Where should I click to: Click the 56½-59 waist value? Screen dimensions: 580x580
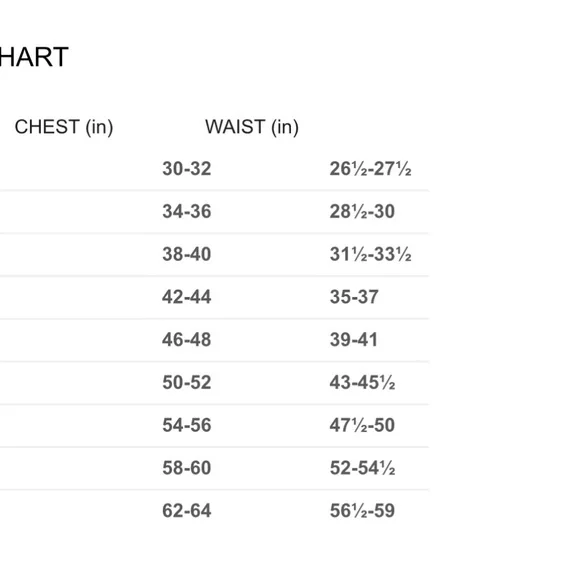pyautogui.click(x=362, y=510)
